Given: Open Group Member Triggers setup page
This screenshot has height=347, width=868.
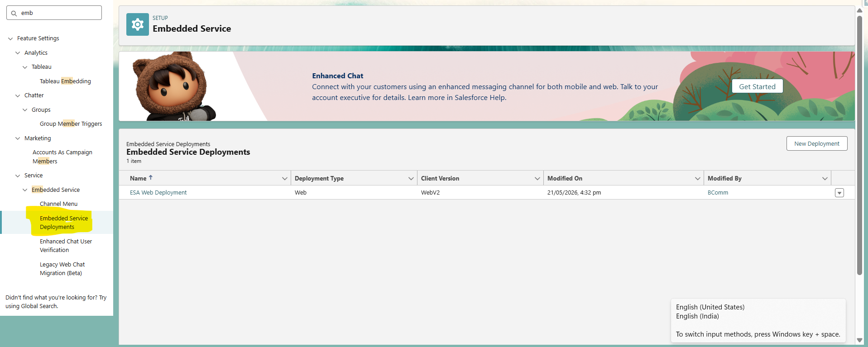Looking at the screenshot, I should click(x=71, y=124).
